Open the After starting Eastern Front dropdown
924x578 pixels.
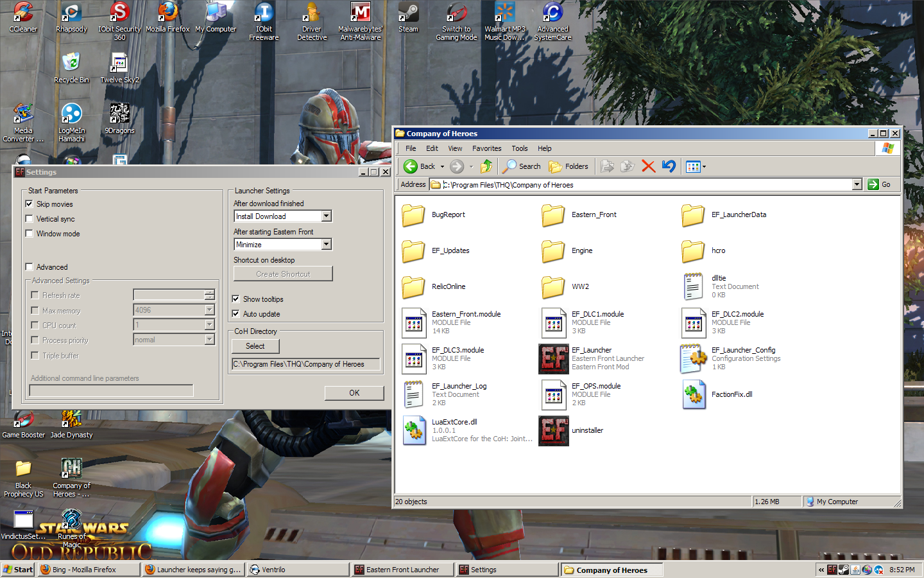[326, 244]
